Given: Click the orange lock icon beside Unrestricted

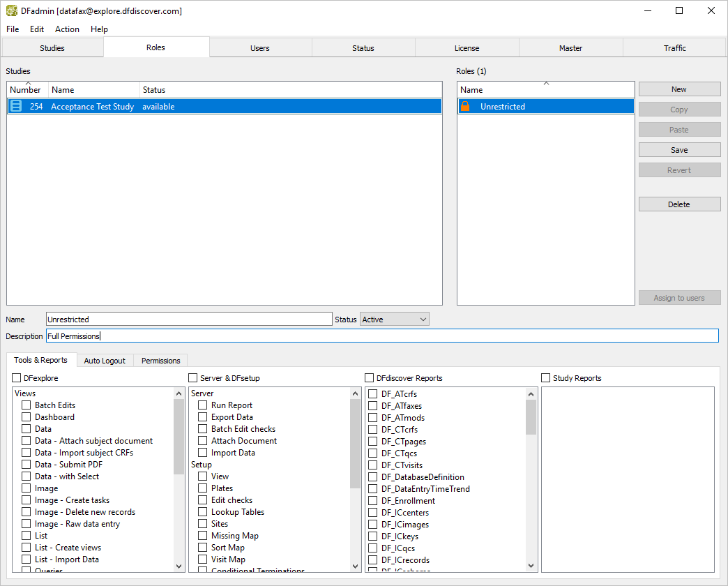Looking at the screenshot, I should click(x=466, y=106).
